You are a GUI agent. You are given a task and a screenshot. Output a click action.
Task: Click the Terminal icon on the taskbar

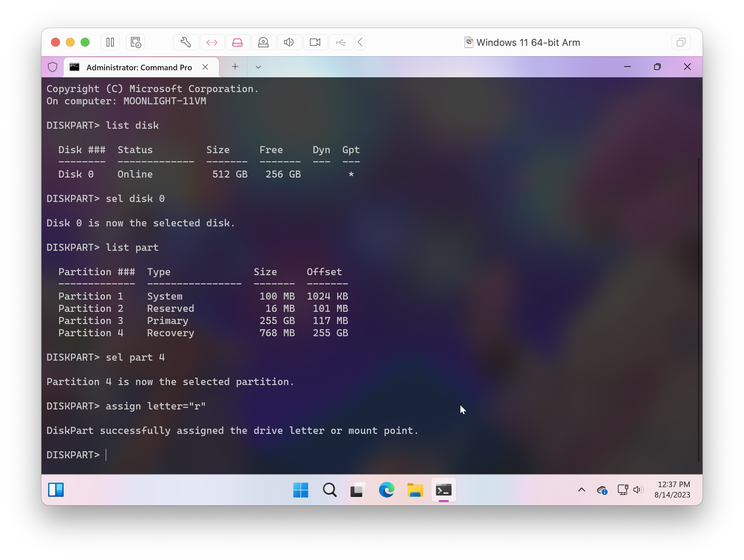[443, 490]
